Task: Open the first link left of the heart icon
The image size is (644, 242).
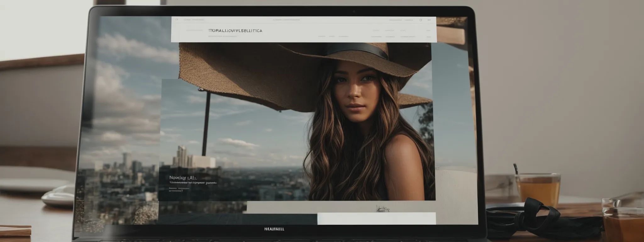Action: click(395, 20)
